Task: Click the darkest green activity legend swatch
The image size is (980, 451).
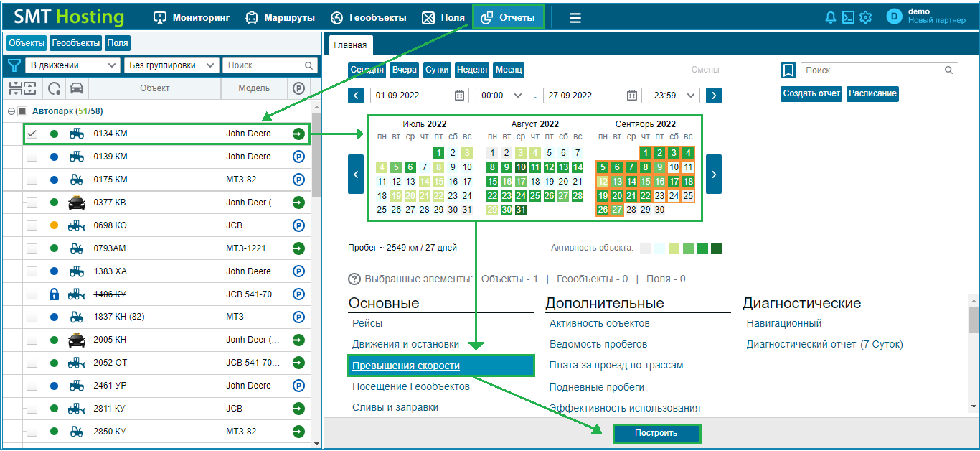Action: coord(716,248)
